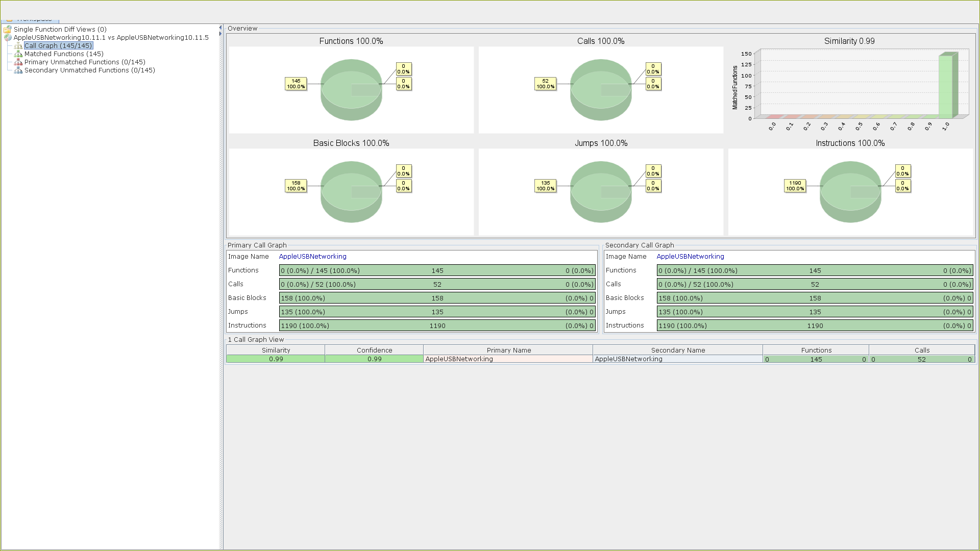Image resolution: width=980 pixels, height=551 pixels.
Task: Click the Functions 100.0% pie chart
Action: [351, 90]
